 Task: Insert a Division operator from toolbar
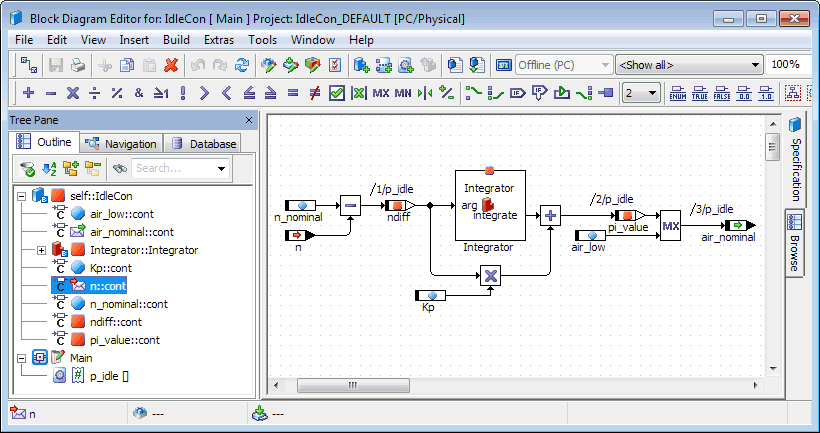tap(95, 94)
